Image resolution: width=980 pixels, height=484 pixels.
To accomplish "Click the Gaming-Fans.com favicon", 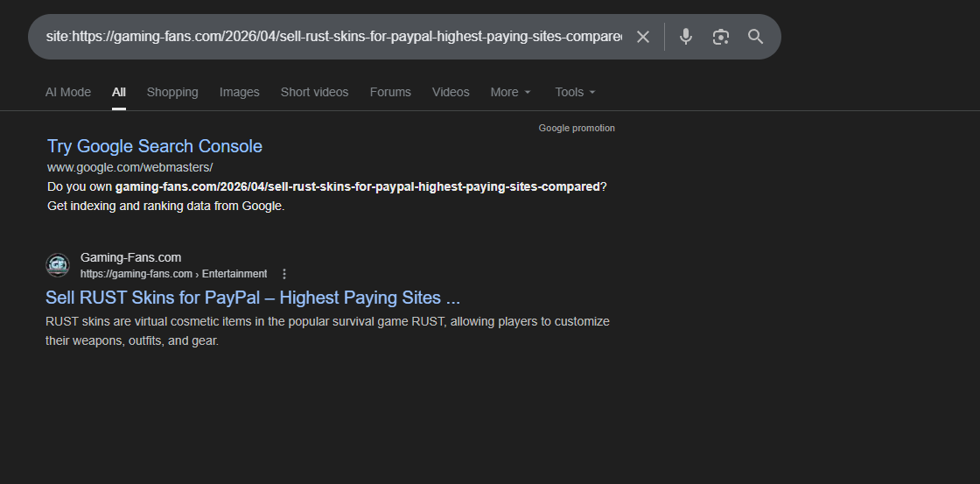I will click(58, 265).
